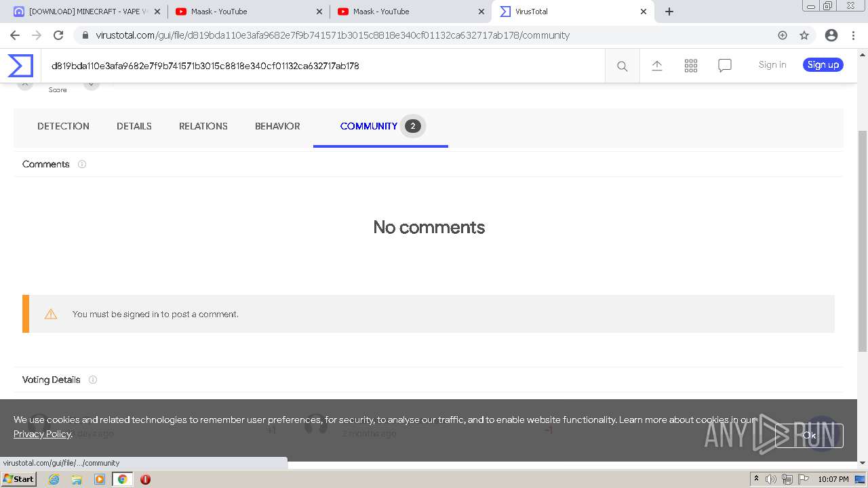
Task: Reload the current page
Action: [58, 35]
